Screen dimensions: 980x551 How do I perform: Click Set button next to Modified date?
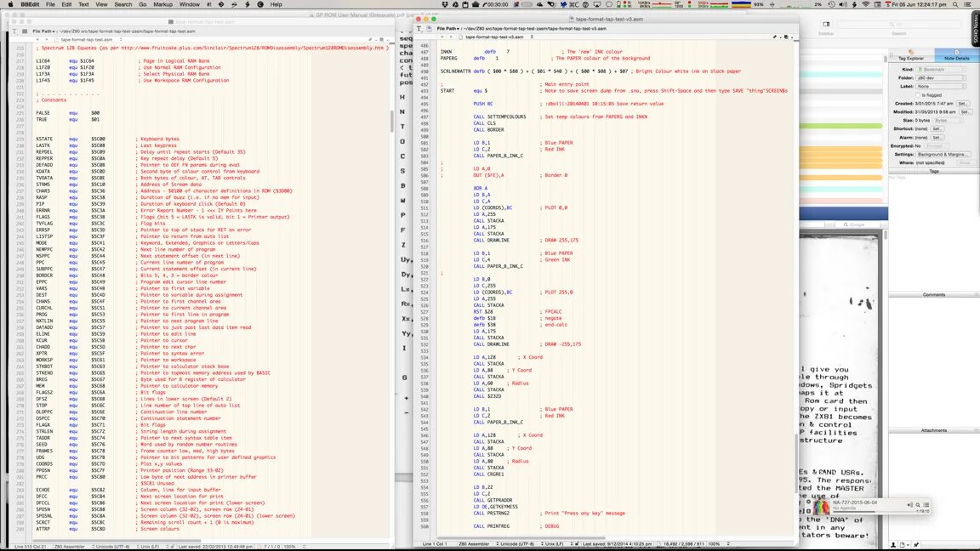965,112
